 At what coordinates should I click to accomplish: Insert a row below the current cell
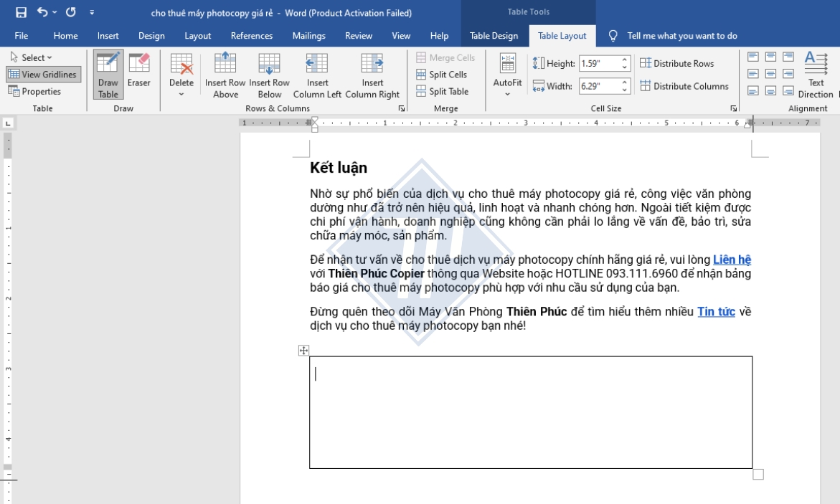(x=268, y=75)
